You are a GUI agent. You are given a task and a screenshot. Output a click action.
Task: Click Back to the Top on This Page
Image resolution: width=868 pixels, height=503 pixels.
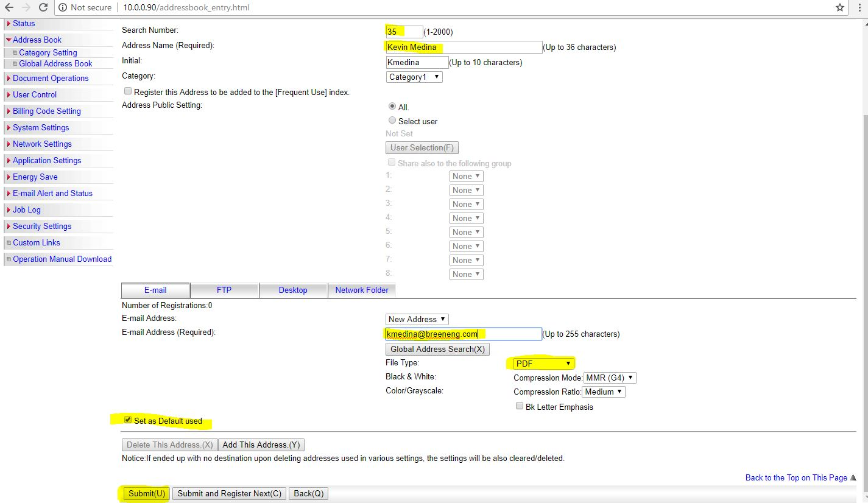[797, 477]
